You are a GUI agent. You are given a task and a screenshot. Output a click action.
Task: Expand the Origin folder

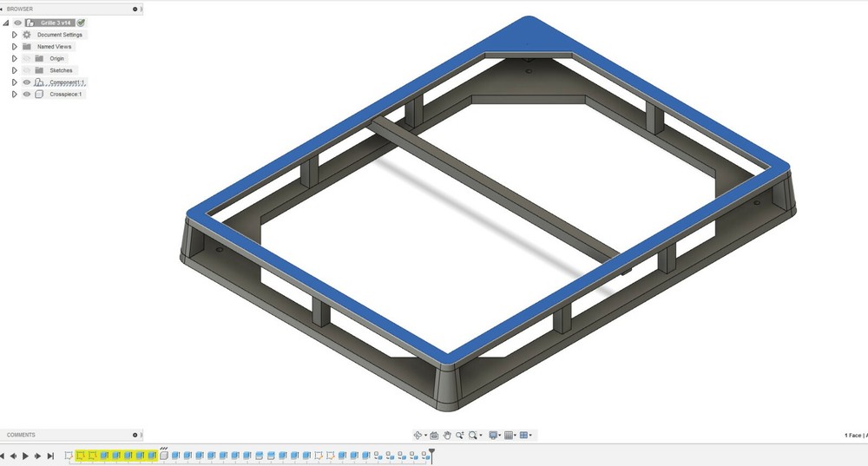tap(15, 58)
